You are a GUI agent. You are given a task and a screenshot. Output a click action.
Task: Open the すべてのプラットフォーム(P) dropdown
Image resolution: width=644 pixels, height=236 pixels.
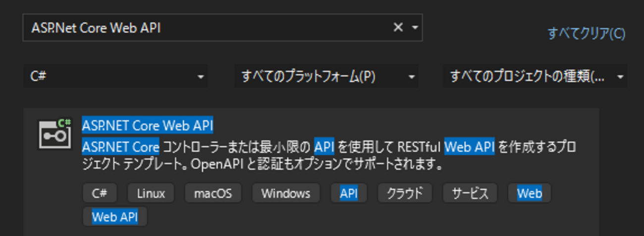point(326,76)
